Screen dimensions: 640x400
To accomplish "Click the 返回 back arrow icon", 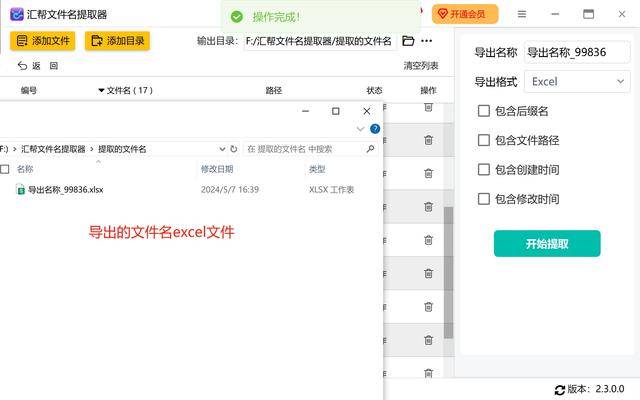I will (x=22, y=66).
